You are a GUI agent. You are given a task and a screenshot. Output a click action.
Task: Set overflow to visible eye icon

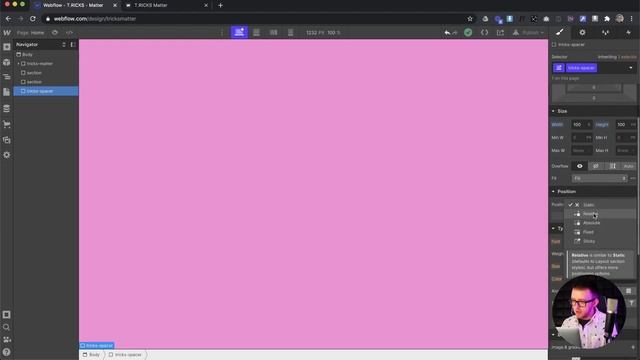click(580, 166)
